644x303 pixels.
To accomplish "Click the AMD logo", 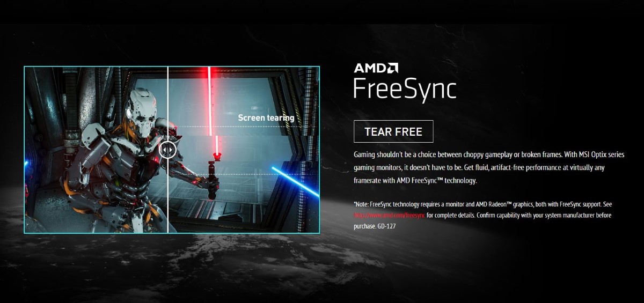I will pyautogui.click(x=376, y=68).
